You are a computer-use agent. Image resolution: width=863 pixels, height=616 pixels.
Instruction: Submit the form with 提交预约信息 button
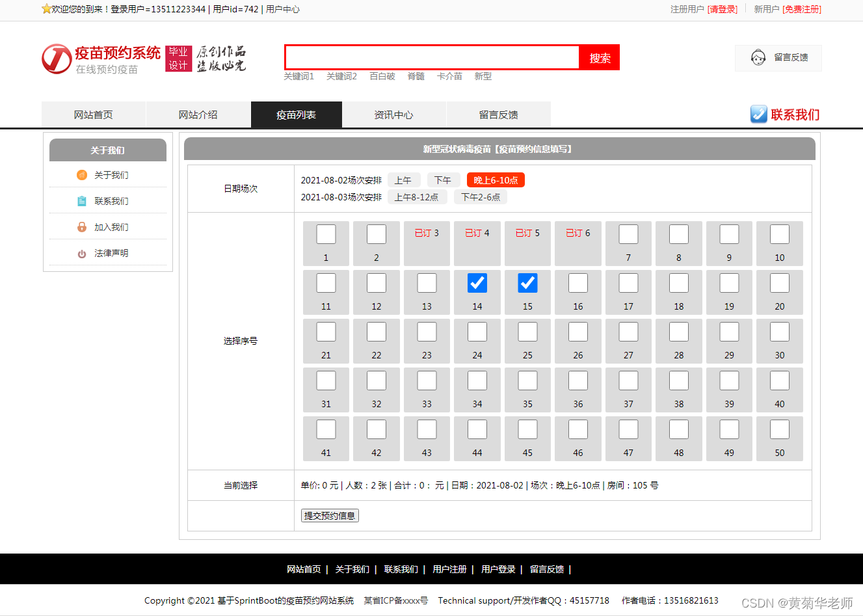coord(330,516)
